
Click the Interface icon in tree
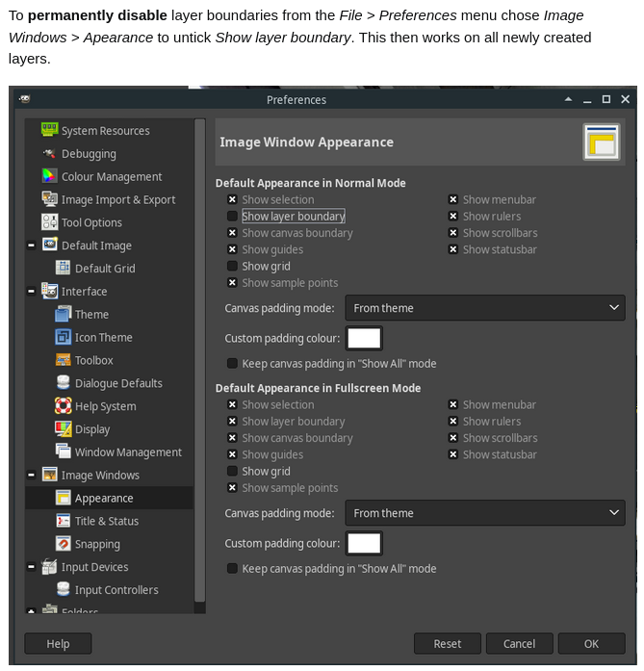(50, 291)
